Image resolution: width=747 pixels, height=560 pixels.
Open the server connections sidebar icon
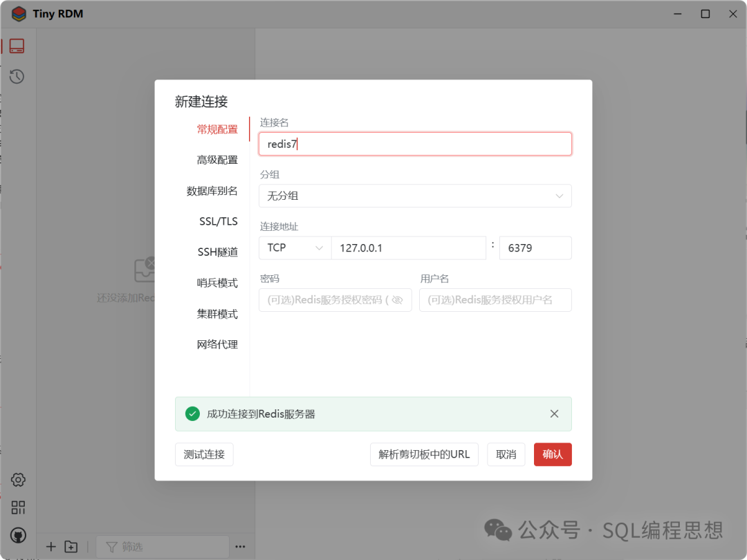click(x=17, y=46)
